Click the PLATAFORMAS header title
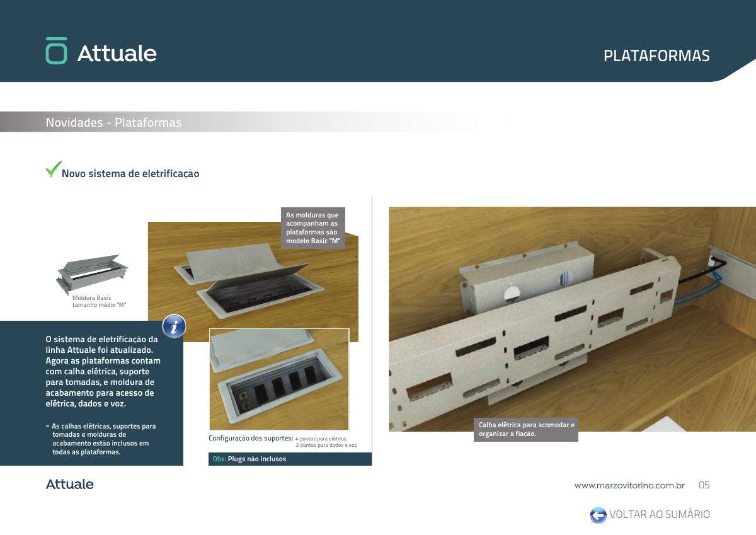The image size is (756, 535). pos(656,55)
